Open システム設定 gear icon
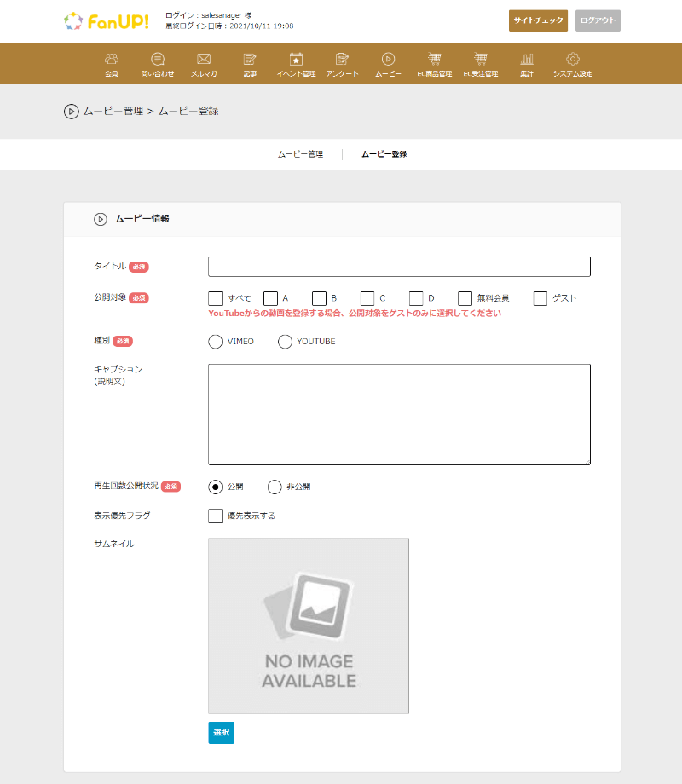Image resolution: width=682 pixels, height=784 pixels. click(x=573, y=60)
